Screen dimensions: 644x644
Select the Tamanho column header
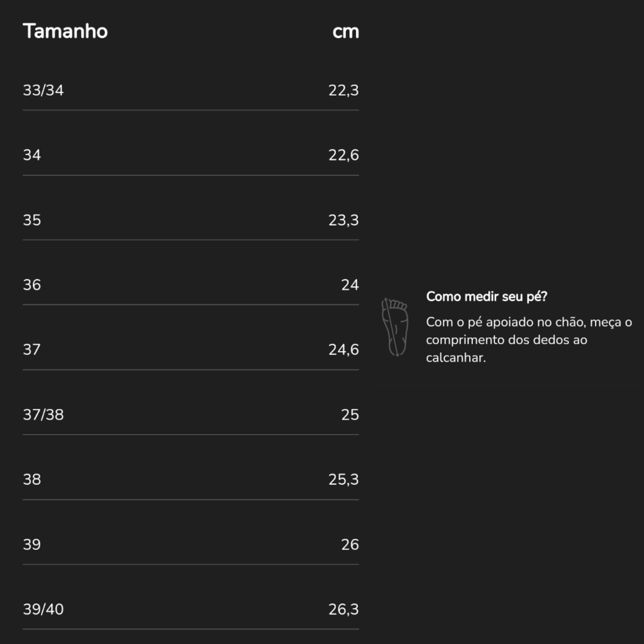pyautogui.click(x=65, y=31)
